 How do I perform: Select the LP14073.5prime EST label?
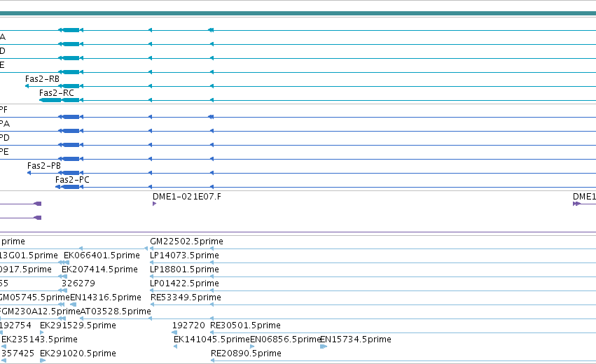click(184, 255)
